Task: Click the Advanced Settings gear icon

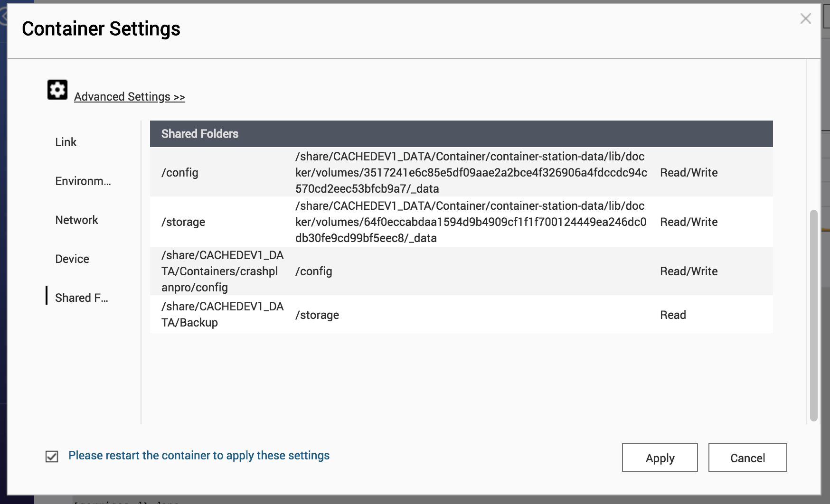Action: 57,89
